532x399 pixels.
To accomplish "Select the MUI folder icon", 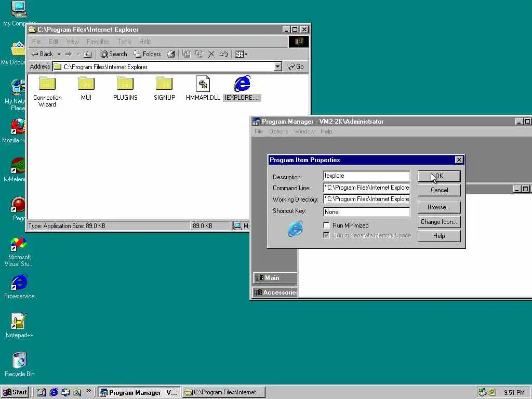I will [86, 84].
